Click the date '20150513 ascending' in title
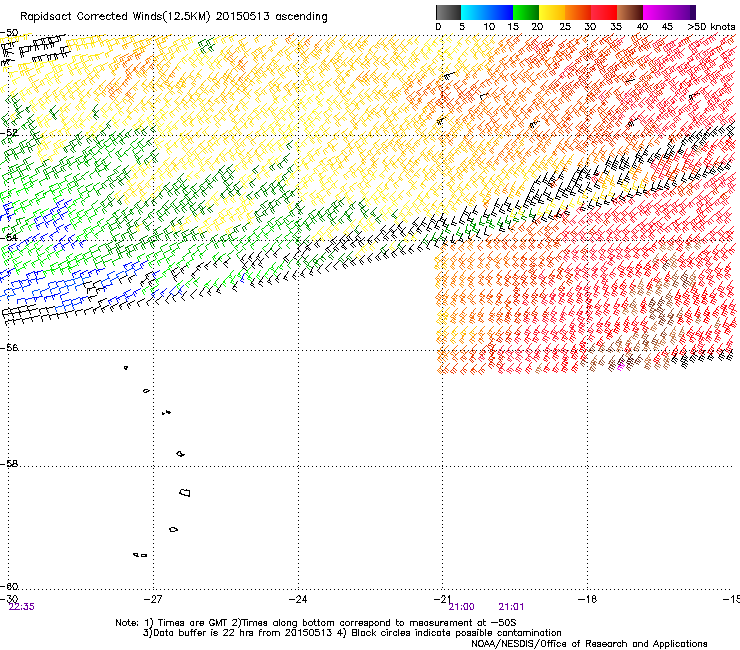The height and width of the screenshot is (650, 740). click(271, 17)
